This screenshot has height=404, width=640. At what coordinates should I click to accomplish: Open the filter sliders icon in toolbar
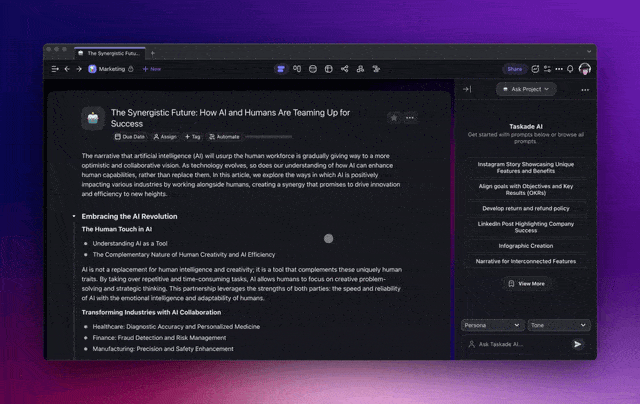coord(547,69)
